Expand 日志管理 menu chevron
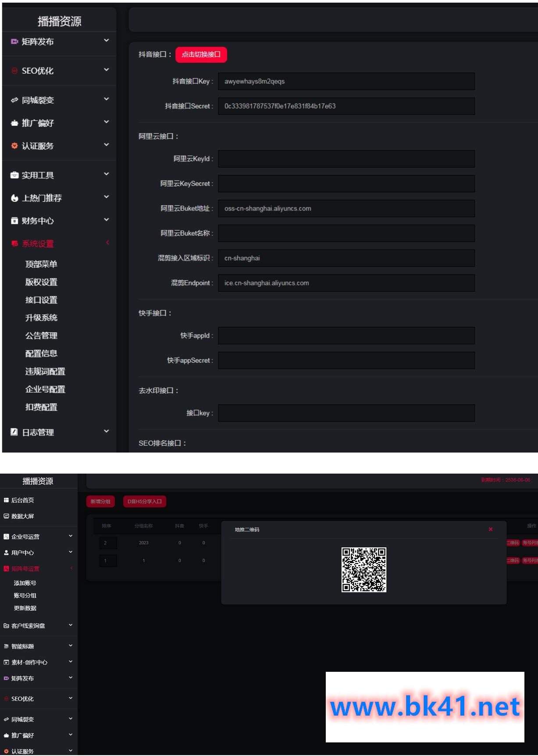This screenshot has width=538, height=756. click(x=106, y=431)
